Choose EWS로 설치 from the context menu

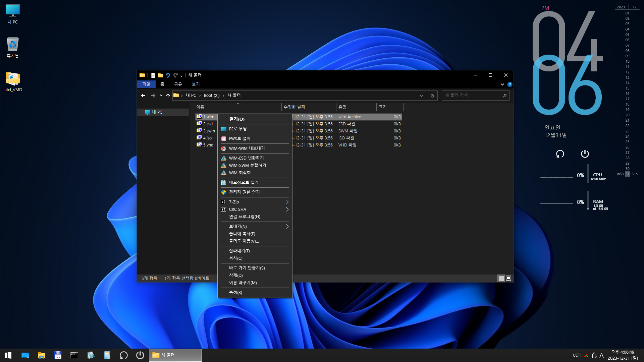(x=255, y=139)
